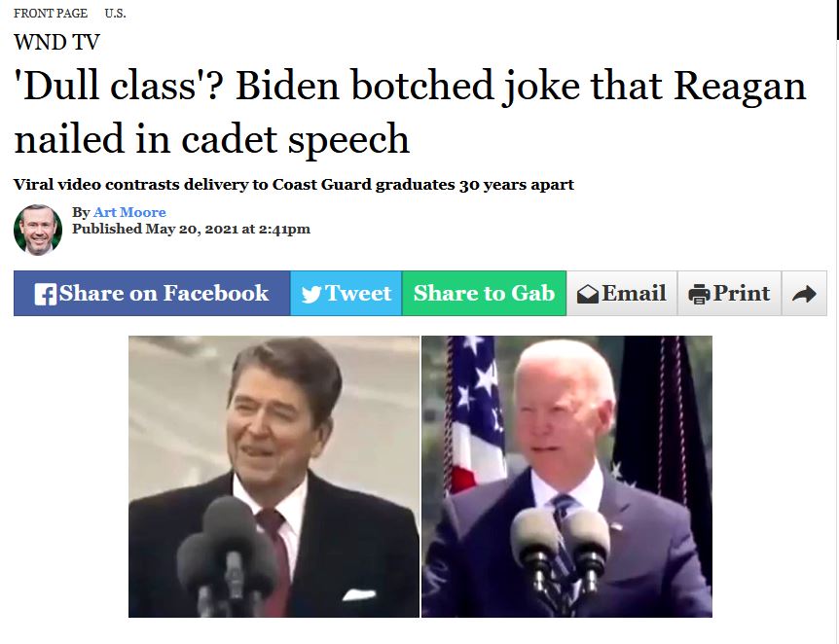Open the FRONT PAGE section link

(x=51, y=14)
